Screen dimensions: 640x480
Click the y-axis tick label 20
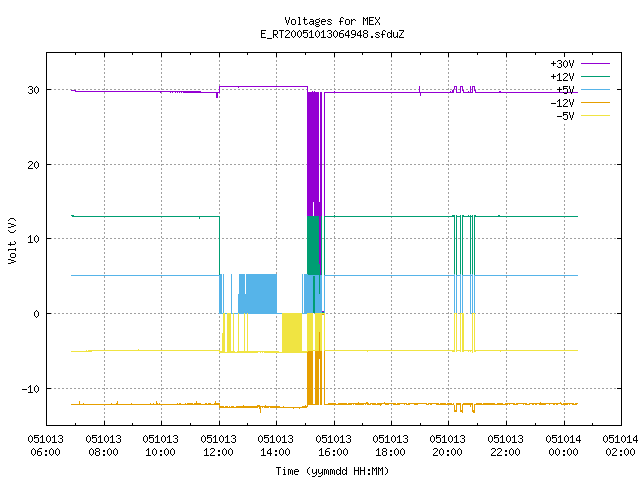pyautogui.click(x=33, y=165)
